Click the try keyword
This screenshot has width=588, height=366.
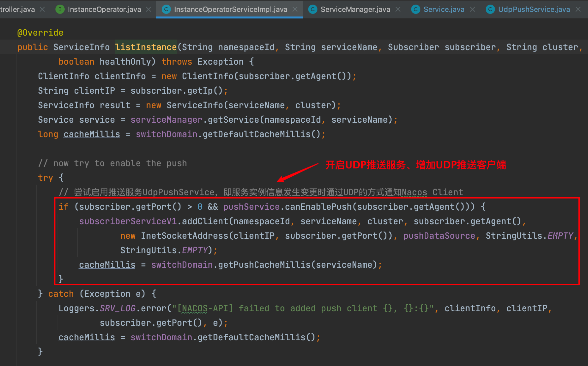(46, 178)
